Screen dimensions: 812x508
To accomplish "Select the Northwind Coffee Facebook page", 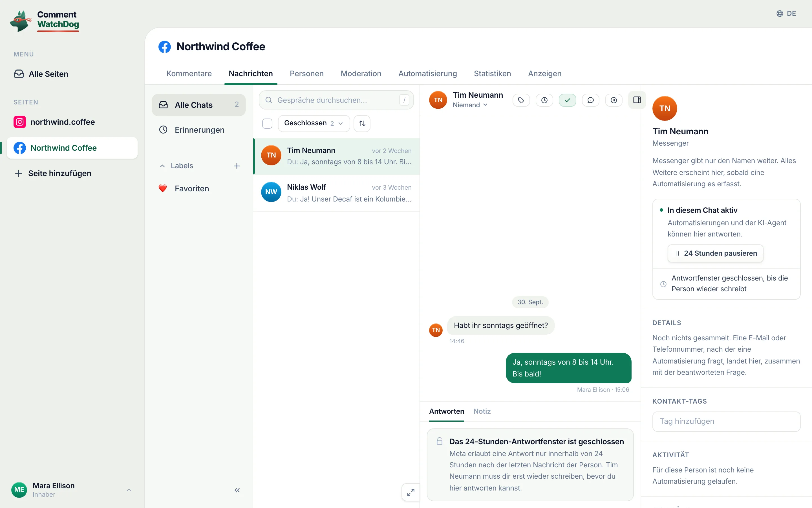I will tap(72, 148).
